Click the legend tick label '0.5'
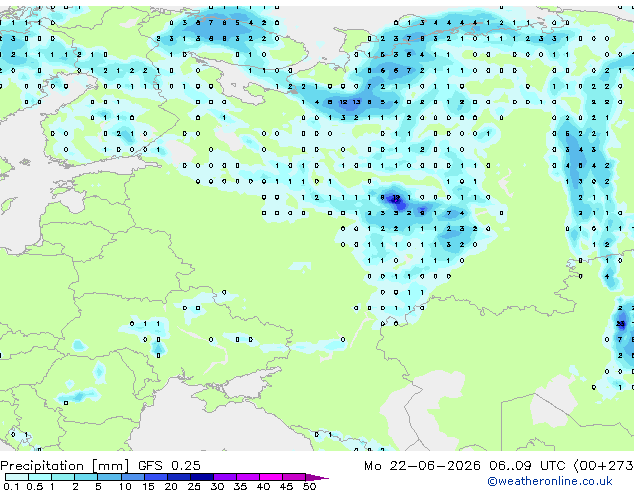 pos(35,486)
